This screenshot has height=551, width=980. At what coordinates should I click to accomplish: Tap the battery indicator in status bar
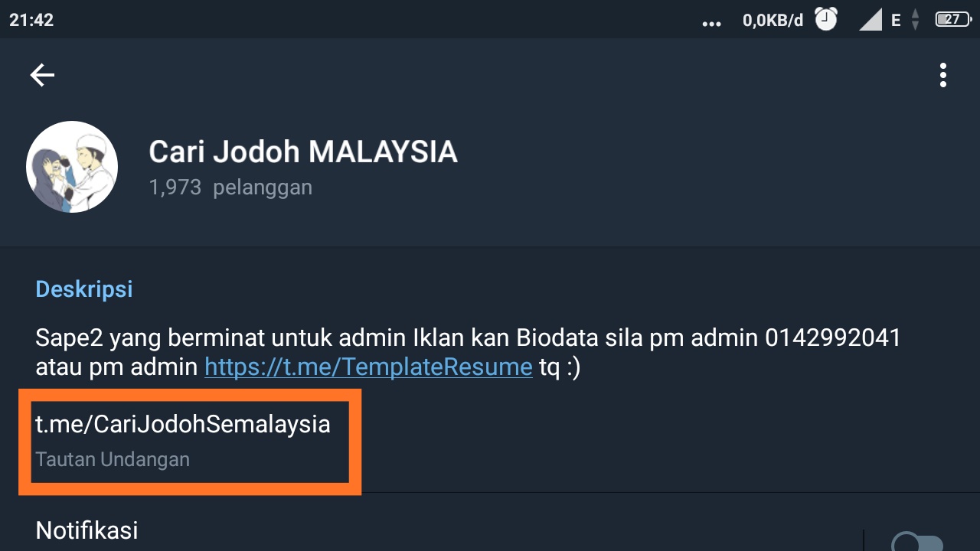click(x=952, y=20)
